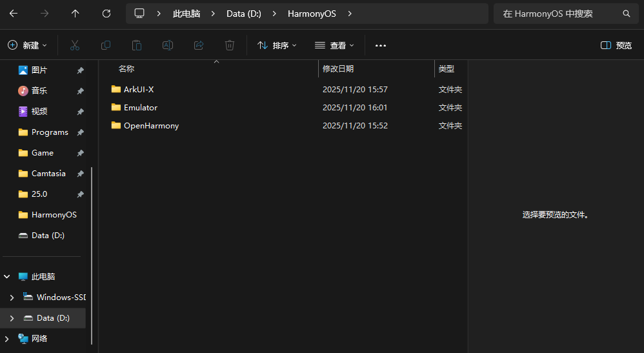The width and height of the screenshot is (644, 353).
Task: Expand chevron before 此电脑 in address bar
Action: point(159,14)
